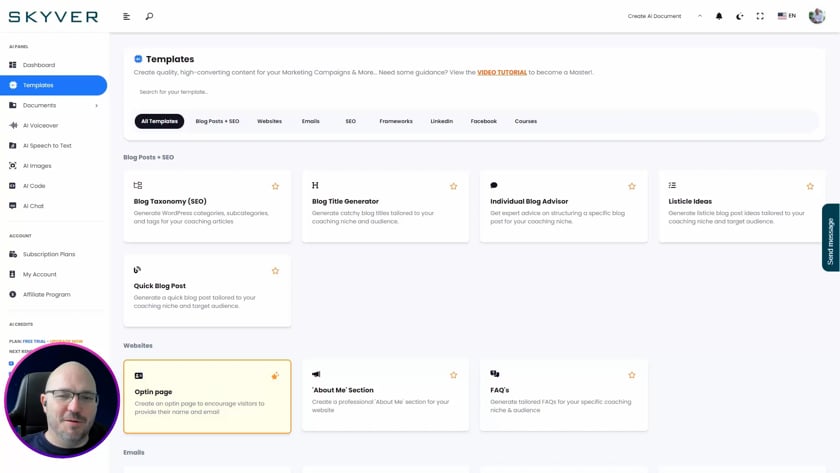Open AI Images in the sidebar
The height and width of the screenshot is (473, 840).
pos(37,166)
